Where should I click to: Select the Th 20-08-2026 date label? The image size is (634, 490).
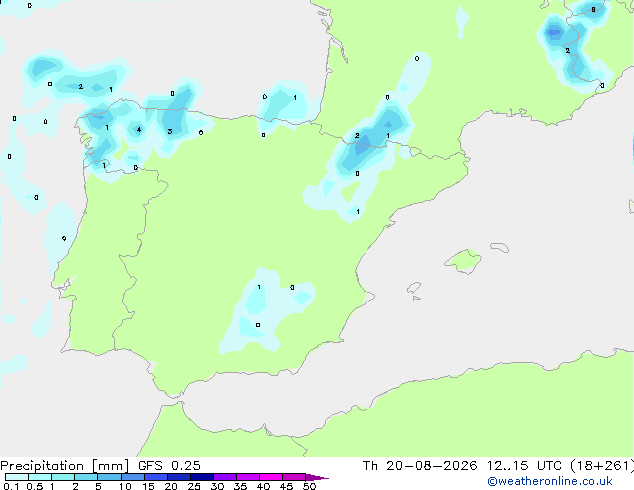point(420,466)
